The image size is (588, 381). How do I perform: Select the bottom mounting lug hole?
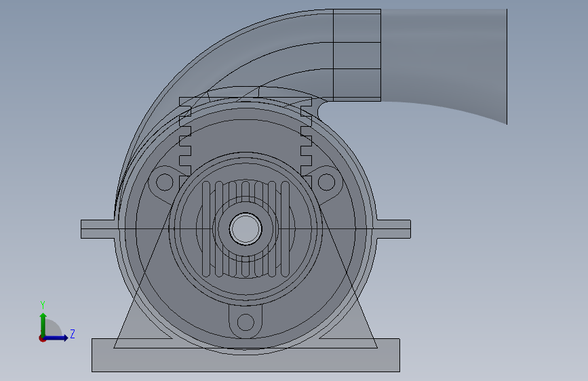click(x=246, y=323)
